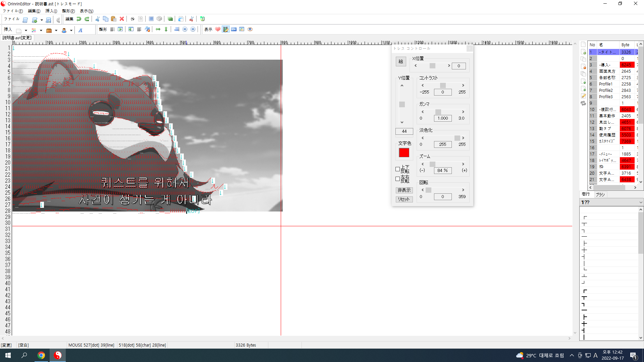The width and height of the screenshot is (644, 362).
Task: Open the 整形(P) menu
Action: (68, 11)
